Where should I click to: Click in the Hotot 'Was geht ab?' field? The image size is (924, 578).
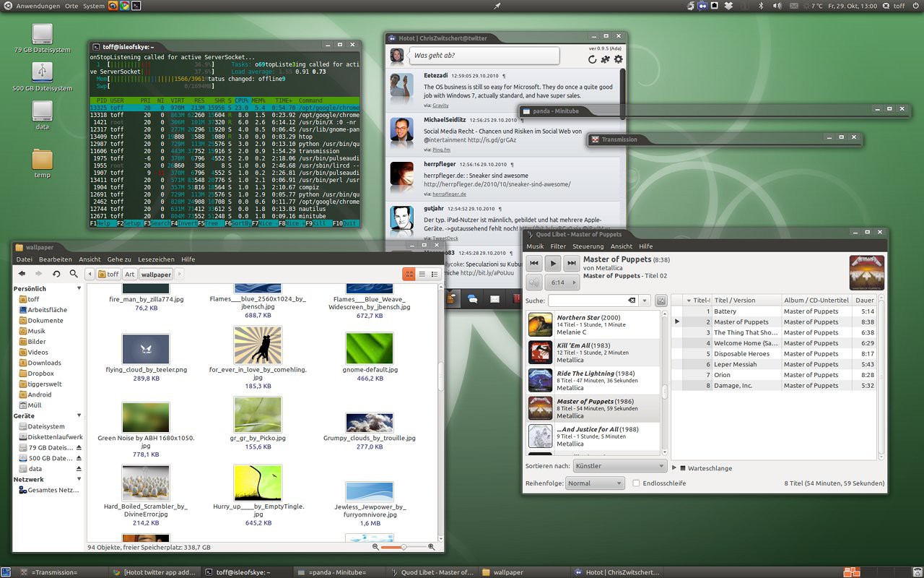click(x=484, y=56)
